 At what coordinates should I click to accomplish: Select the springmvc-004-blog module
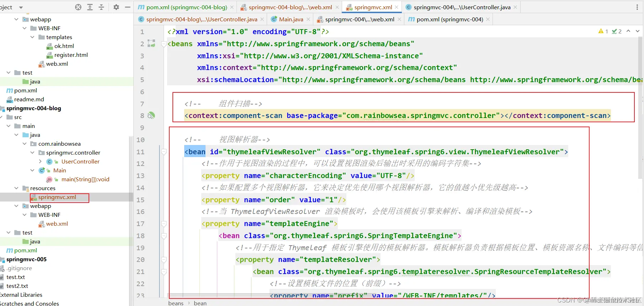(33, 108)
